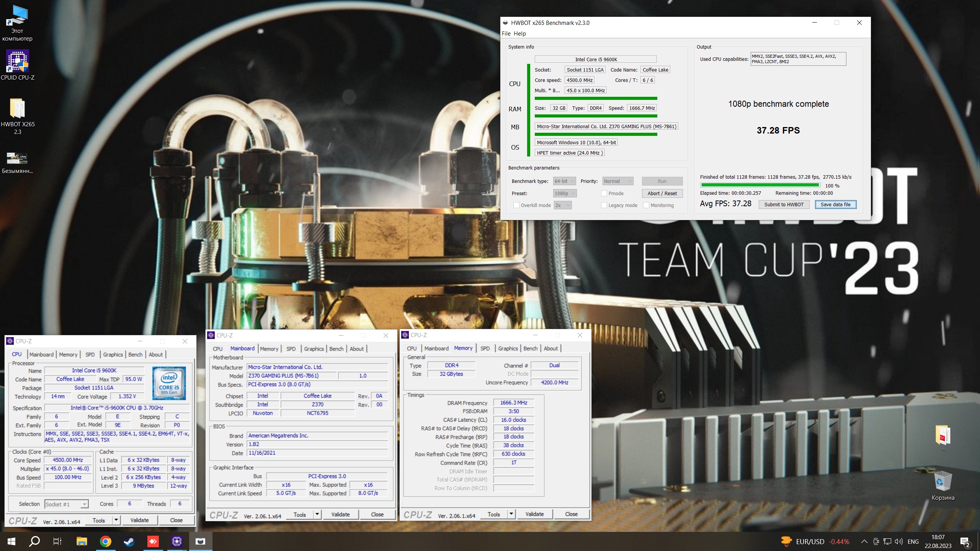This screenshot has height=551, width=980.
Task: Click the Abort / Reset button
Action: click(662, 193)
